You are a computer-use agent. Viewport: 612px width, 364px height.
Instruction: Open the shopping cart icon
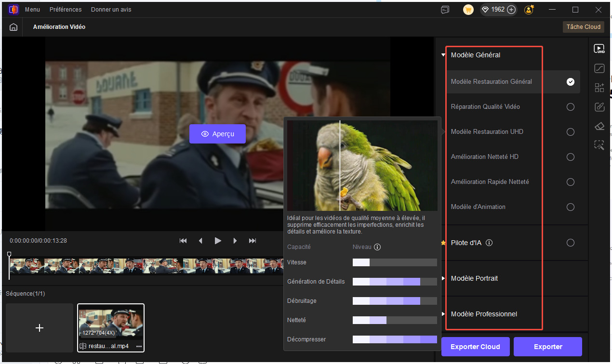pos(468,10)
